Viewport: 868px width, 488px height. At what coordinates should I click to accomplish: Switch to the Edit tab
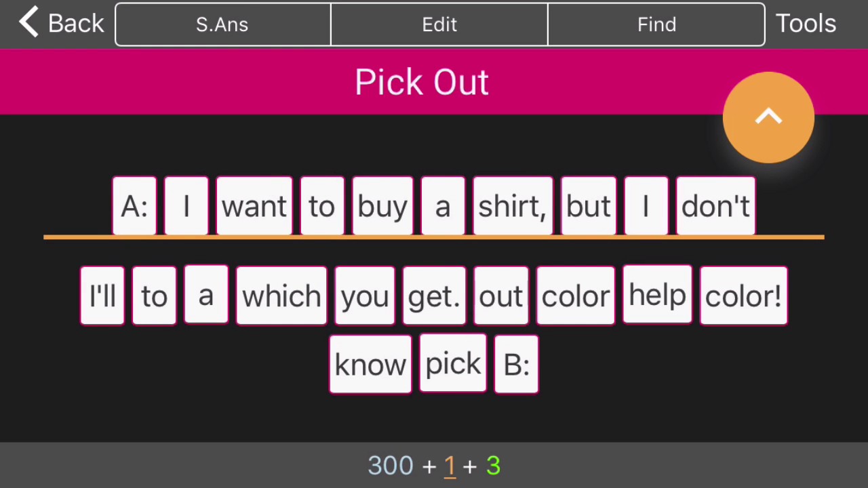(x=439, y=24)
